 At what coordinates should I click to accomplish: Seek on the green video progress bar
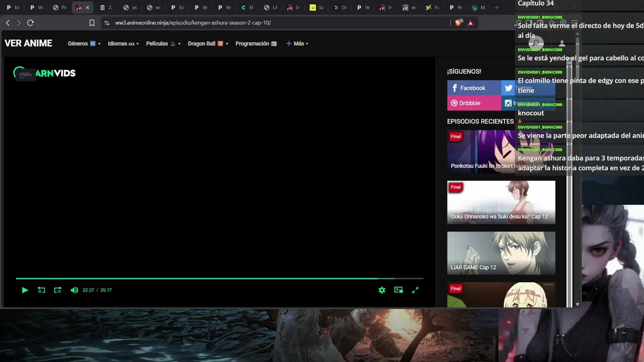[219, 278]
